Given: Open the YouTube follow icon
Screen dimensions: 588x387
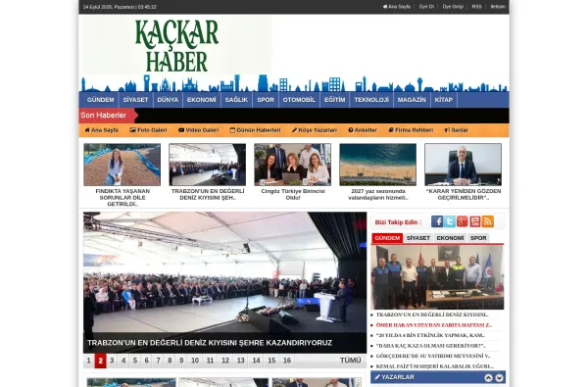Looking at the screenshot, I should (475, 221).
